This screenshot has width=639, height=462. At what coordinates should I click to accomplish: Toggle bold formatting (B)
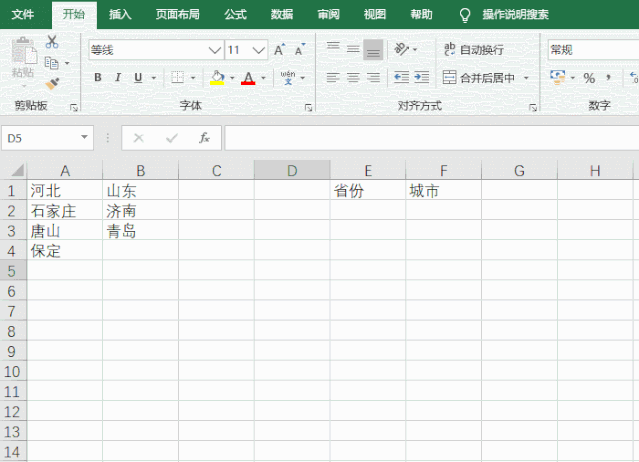tap(98, 77)
